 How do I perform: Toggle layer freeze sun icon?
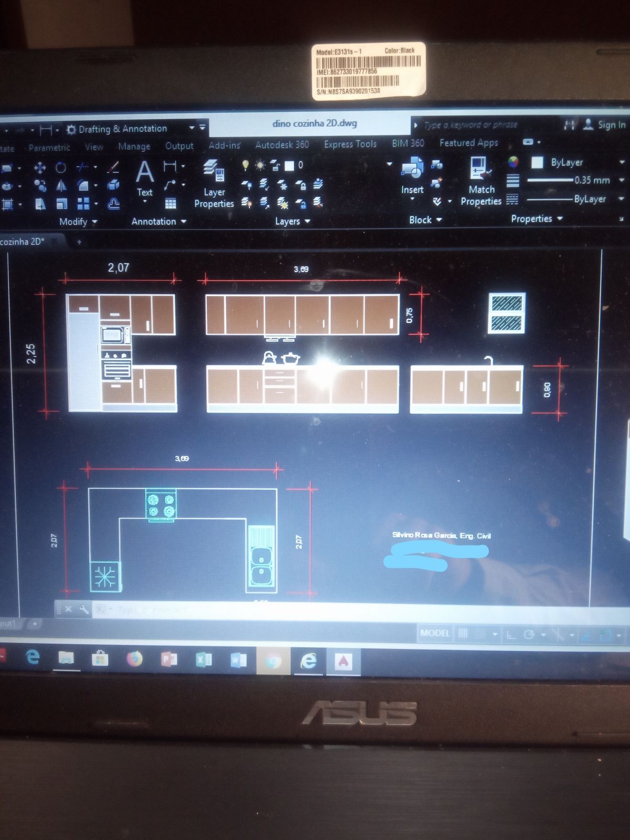[260, 165]
